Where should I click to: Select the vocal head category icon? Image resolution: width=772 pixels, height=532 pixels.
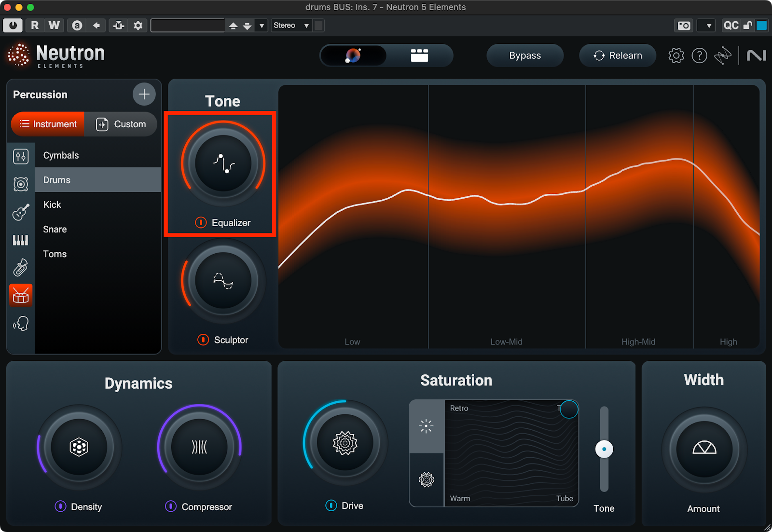click(21, 323)
